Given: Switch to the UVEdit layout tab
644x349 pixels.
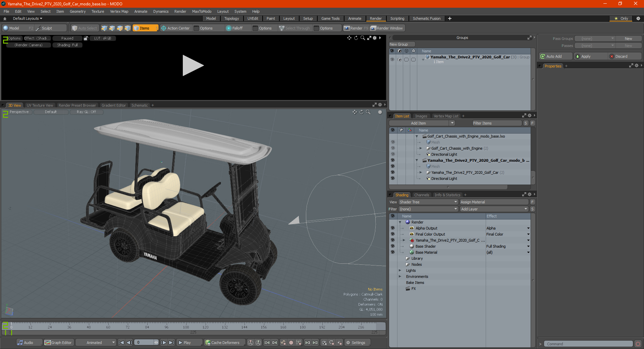Looking at the screenshot, I should 253,18.
